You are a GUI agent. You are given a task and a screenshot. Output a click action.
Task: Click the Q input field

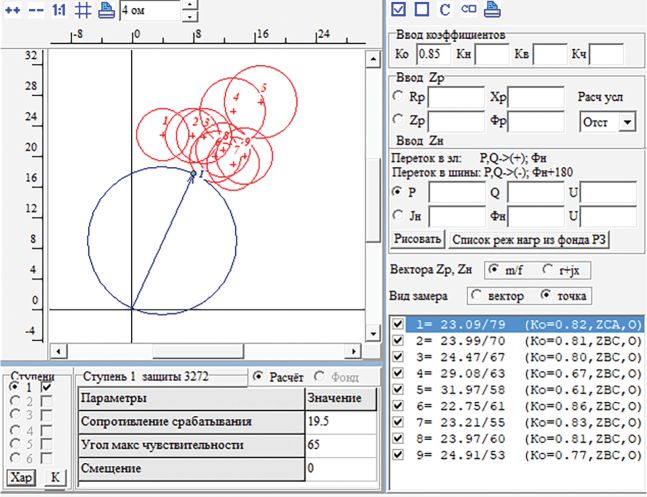[536, 193]
